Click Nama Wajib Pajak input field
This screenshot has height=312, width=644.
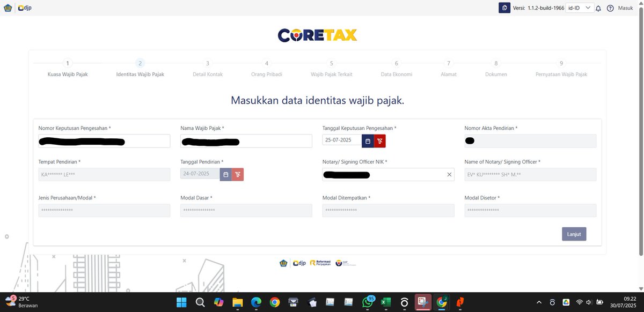click(246, 141)
